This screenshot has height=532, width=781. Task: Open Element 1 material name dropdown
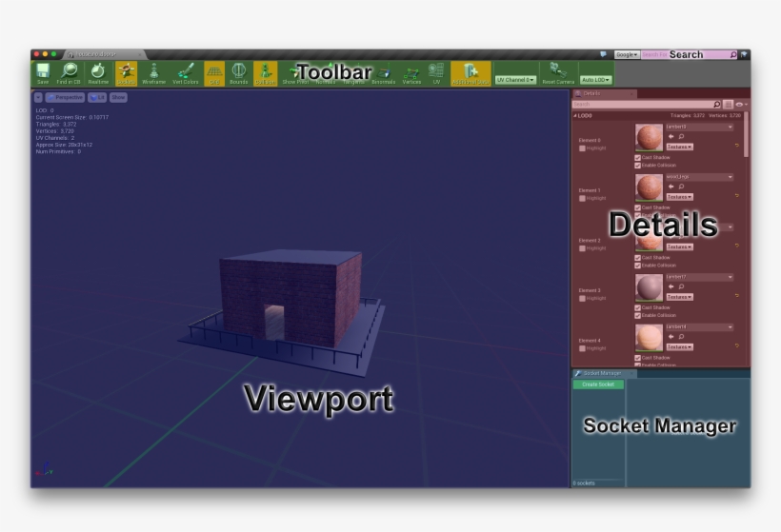pyautogui.click(x=699, y=177)
